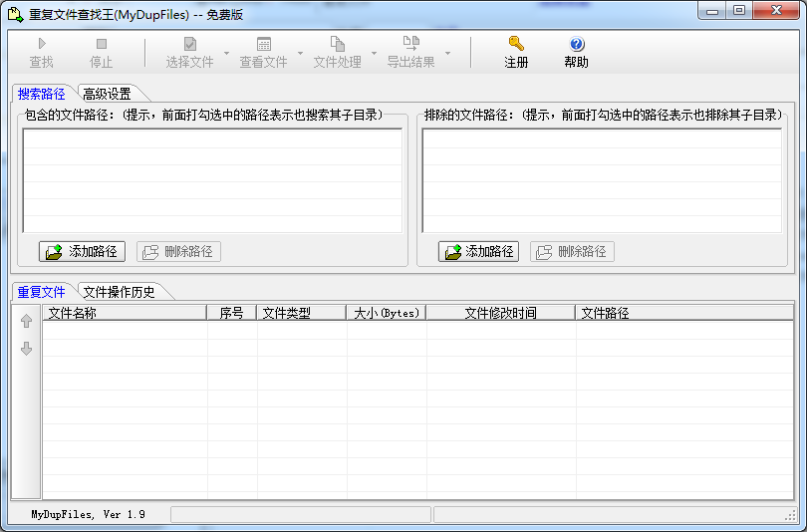Screen dimensions: 807x532
Task: Move item up with the up arrow
Action: (x=27, y=321)
